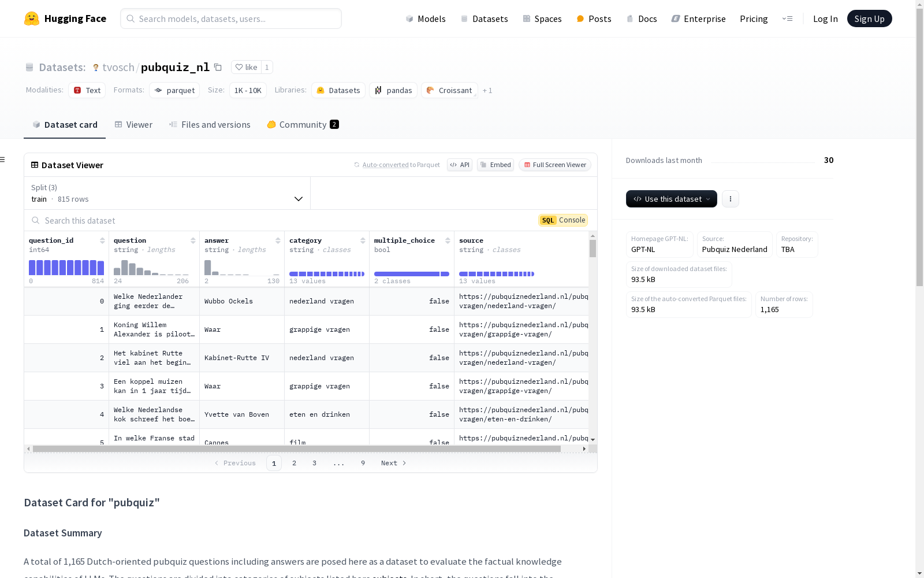The image size is (924, 578).
Task: Jump to page 9 of the table
Action: 363,463
